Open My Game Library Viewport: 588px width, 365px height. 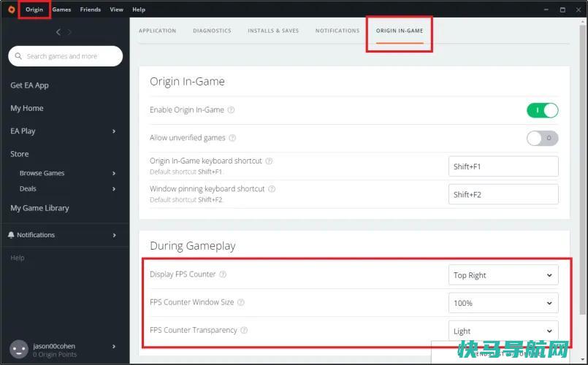tap(39, 208)
